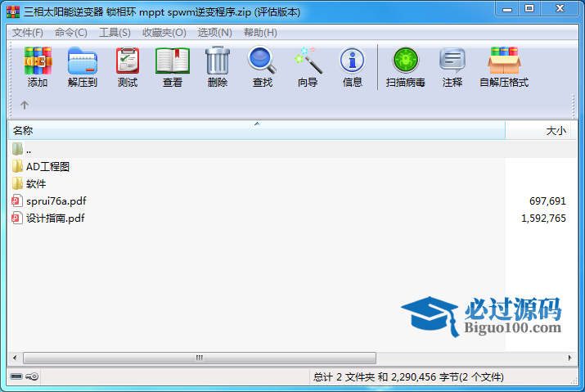Run 测试 (Test) on the archive
The image size is (585, 392).
point(128,61)
